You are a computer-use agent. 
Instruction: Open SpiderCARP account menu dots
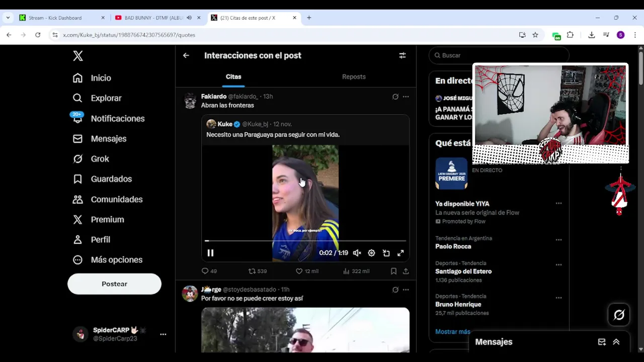163,334
